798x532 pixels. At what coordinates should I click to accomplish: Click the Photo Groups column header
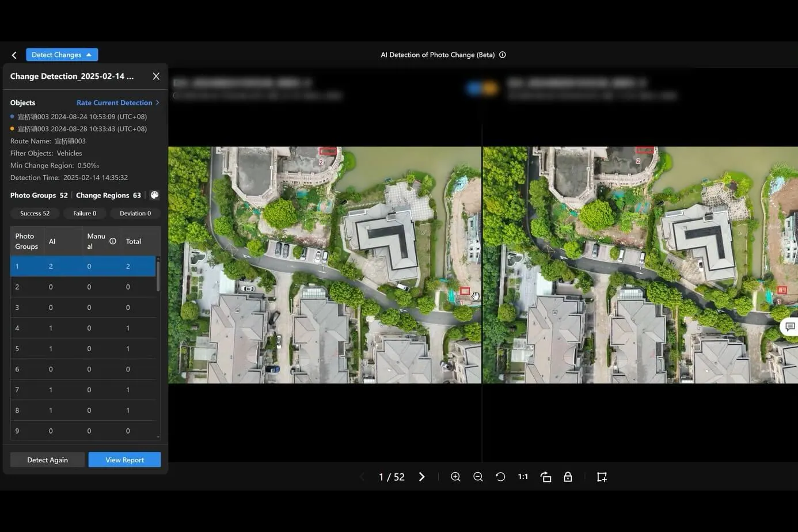point(26,241)
